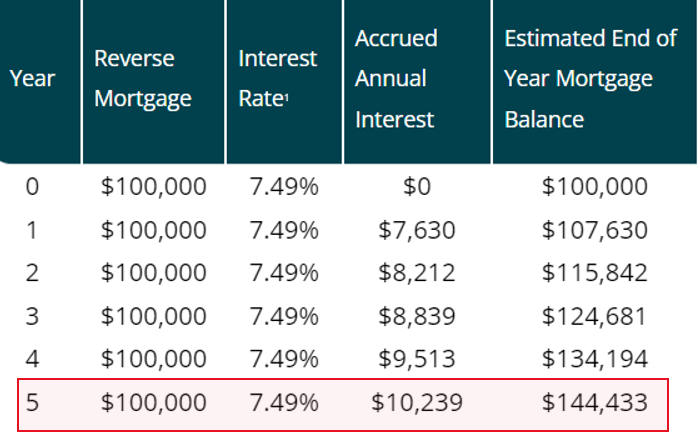
Task: Select the Accrued Annual Interest header
Action: point(396,79)
